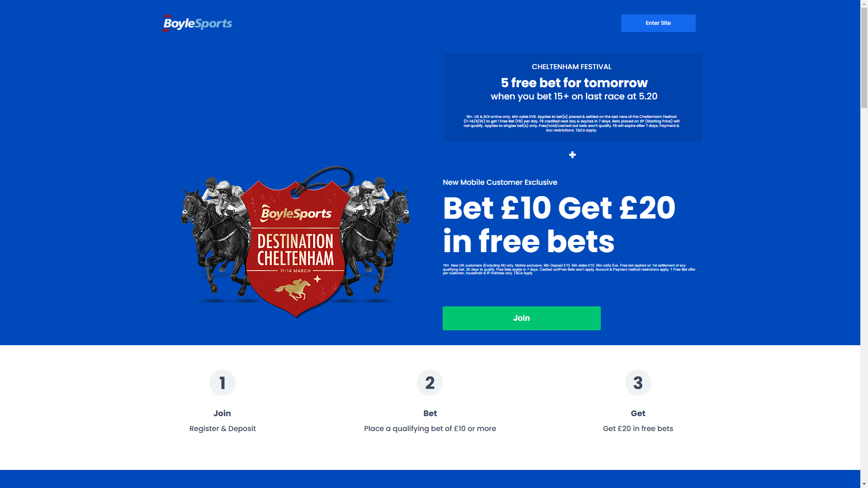Click the 'Register & Deposit' step text

tap(222, 429)
